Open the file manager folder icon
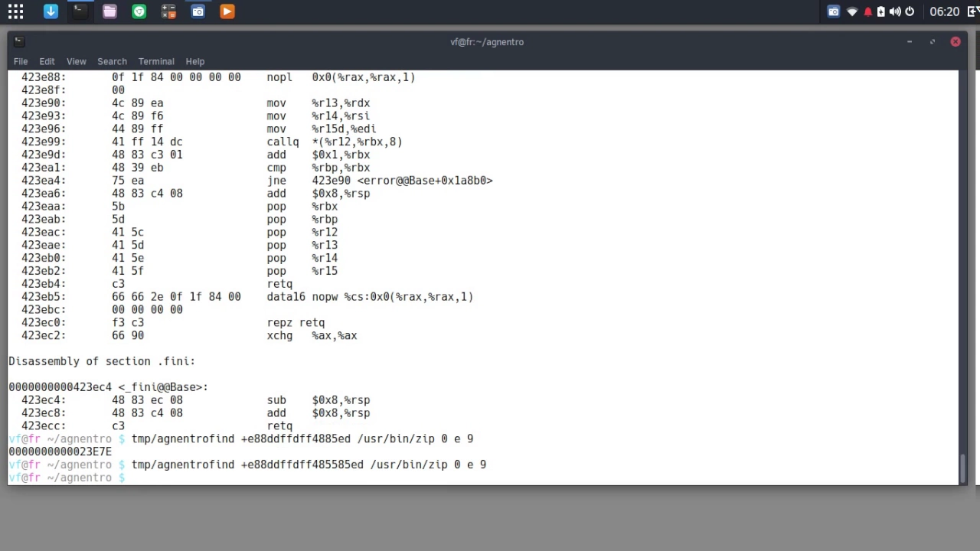The image size is (980, 551). click(109, 11)
